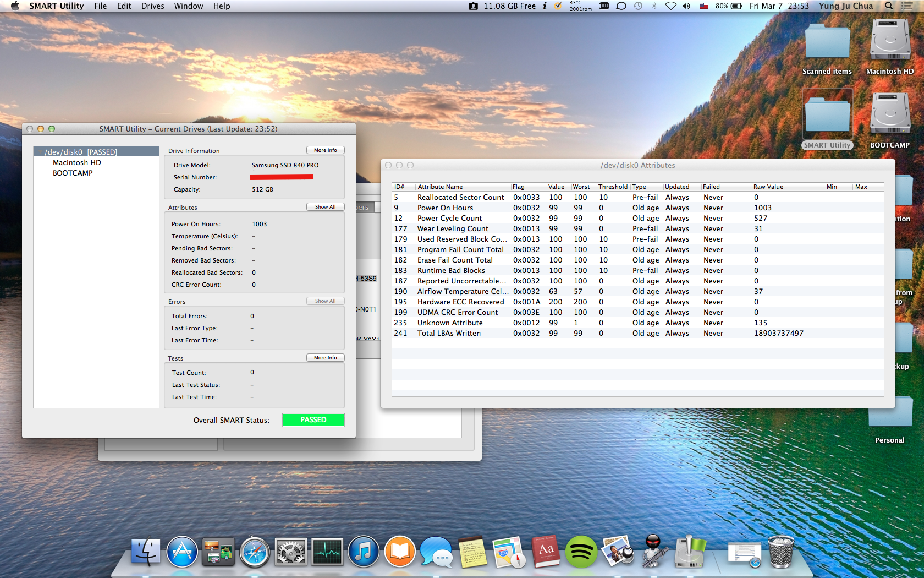Open user menu Yung Ju Chua
Viewport: 924px width, 578px height.
846,6
